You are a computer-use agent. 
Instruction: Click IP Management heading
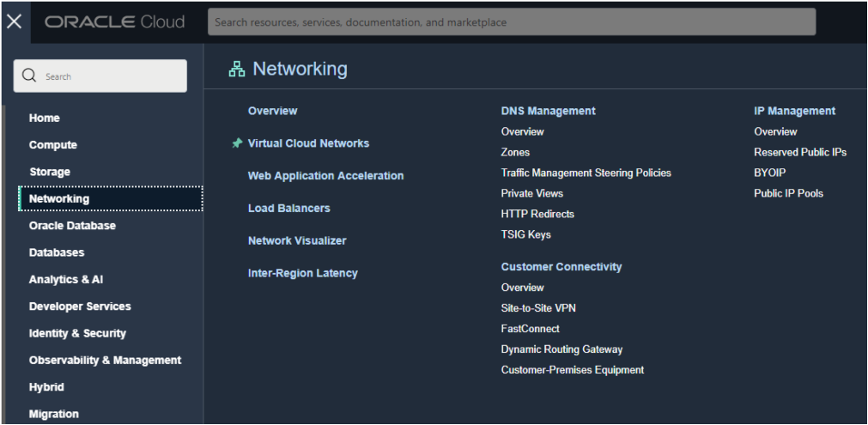coord(794,111)
